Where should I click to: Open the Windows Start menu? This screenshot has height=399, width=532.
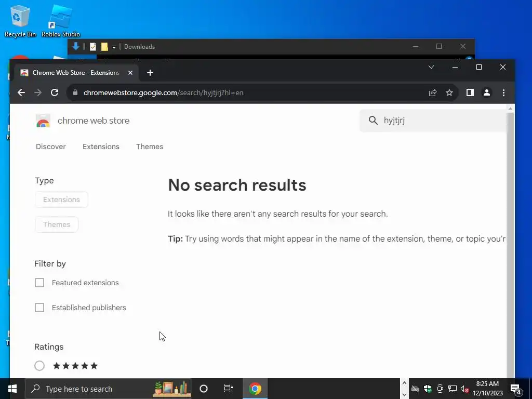coord(12,389)
